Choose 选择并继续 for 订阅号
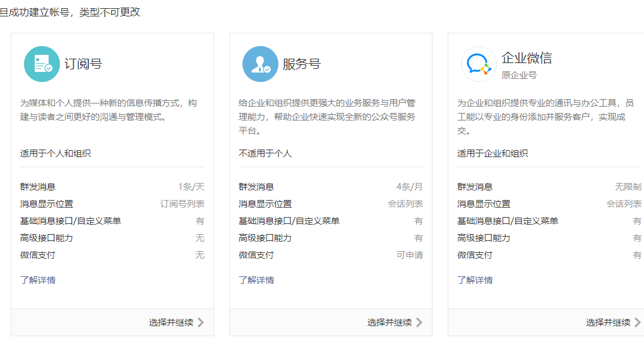Viewport: 644px width, 347px height. (x=171, y=322)
